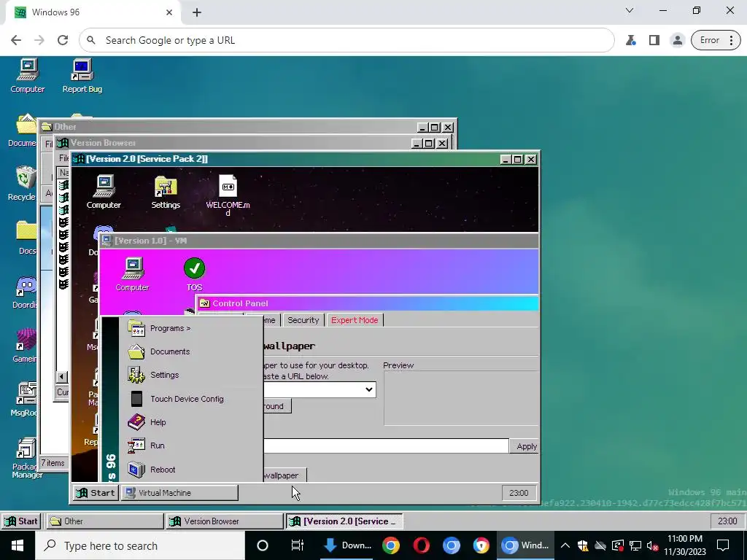
Task: Open the MsgRoom desktop icon
Action: coord(25,399)
